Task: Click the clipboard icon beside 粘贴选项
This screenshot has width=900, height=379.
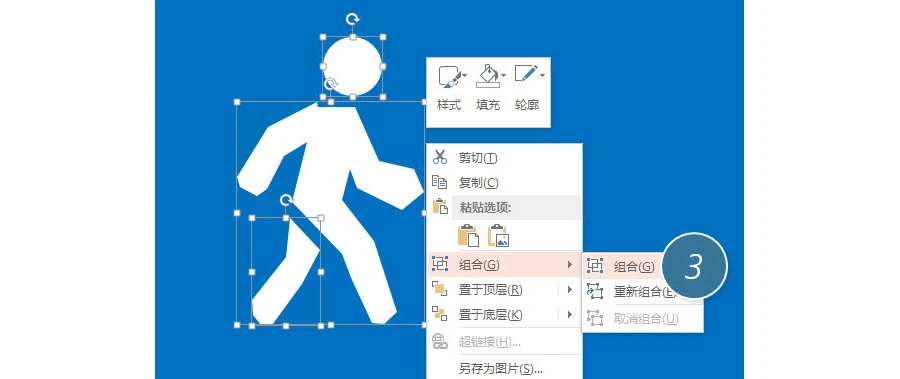Action: (x=440, y=207)
